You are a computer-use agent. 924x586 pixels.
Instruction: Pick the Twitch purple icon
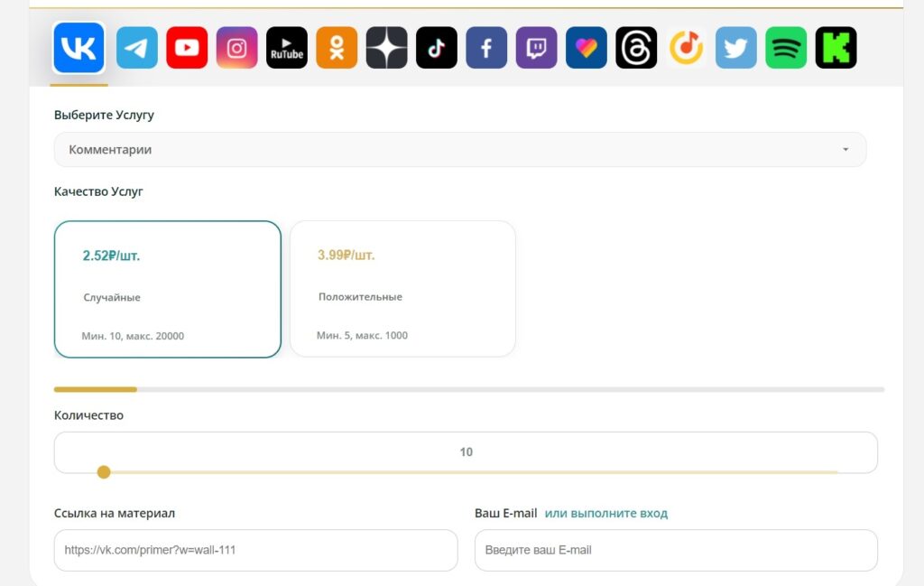pos(536,48)
